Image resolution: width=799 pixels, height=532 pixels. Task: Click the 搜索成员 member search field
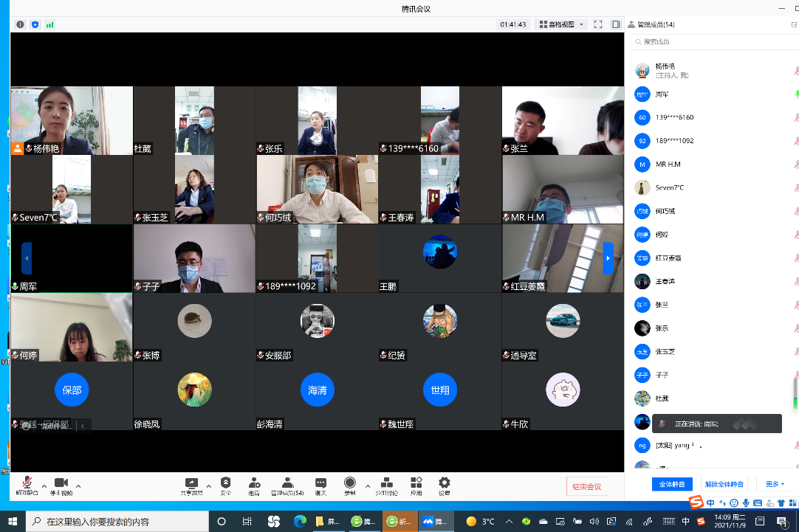coord(709,42)
